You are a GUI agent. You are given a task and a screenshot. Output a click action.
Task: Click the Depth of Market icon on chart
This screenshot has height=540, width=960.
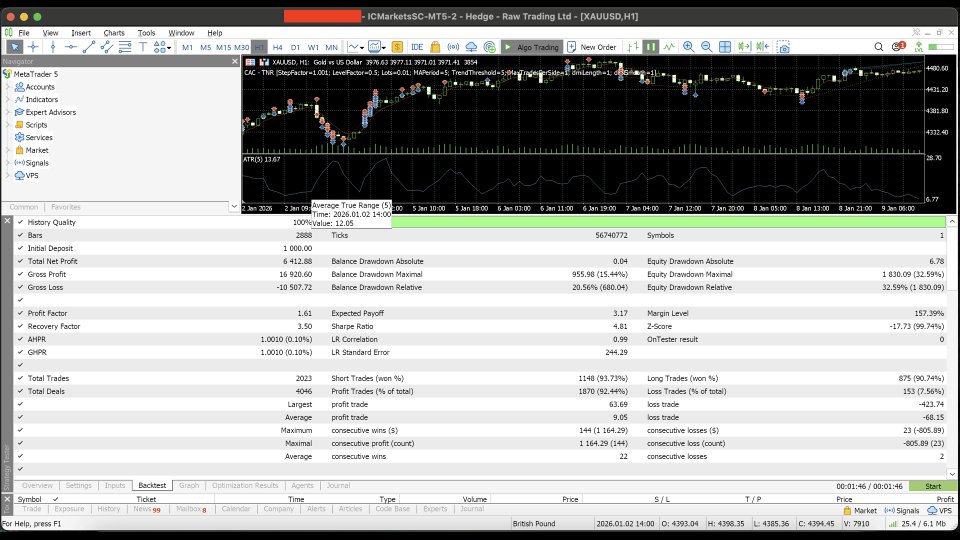coord(250,62)
